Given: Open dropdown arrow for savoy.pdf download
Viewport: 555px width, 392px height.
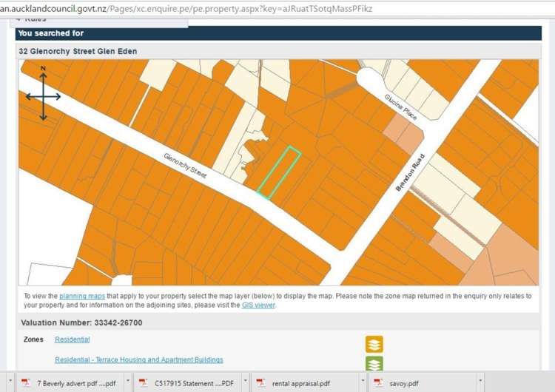Looking at the screenshot, I should [x=480, y=382].
